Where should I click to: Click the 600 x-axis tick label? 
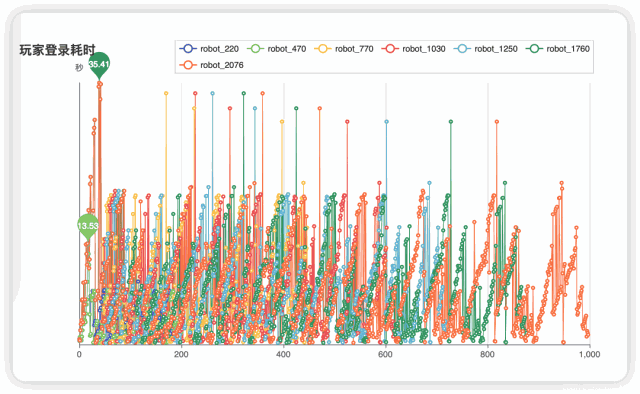tap(385, 354)
